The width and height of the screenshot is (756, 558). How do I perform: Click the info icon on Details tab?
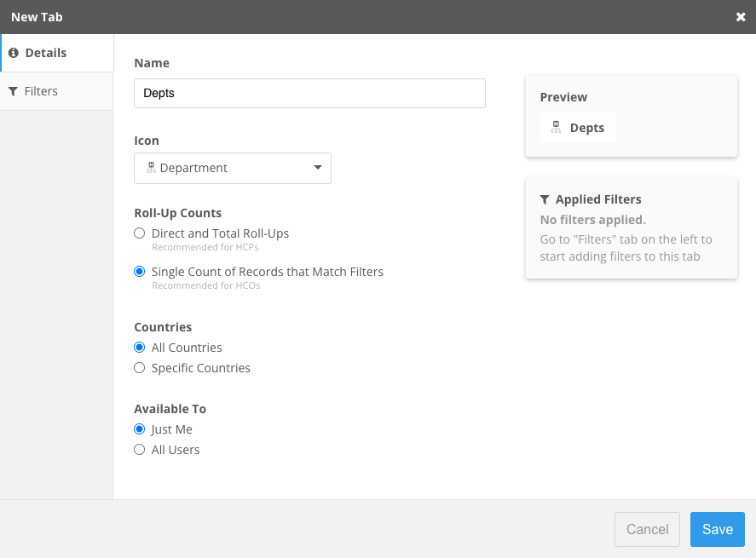click(x=14, y=53)
